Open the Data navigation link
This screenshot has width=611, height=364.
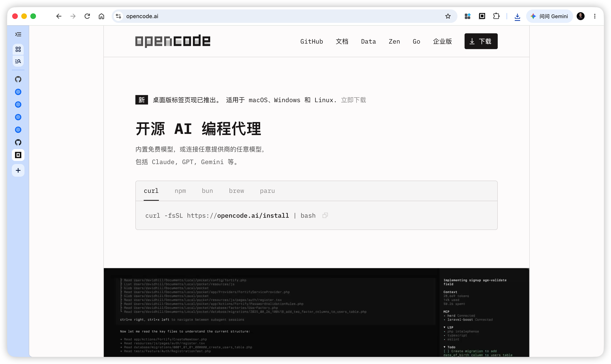tap(368, 41)
